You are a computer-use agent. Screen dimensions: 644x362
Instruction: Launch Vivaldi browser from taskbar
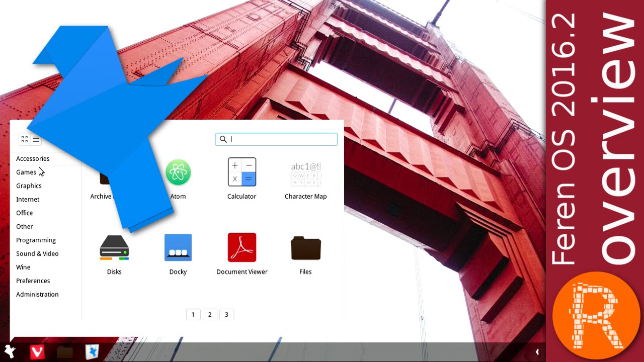click(x=37, y=352)
